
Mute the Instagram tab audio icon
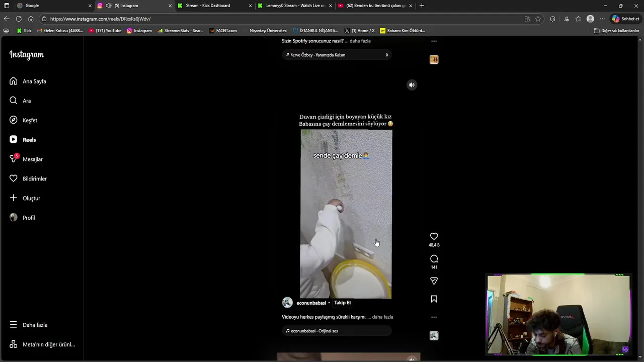pos(108,6)
